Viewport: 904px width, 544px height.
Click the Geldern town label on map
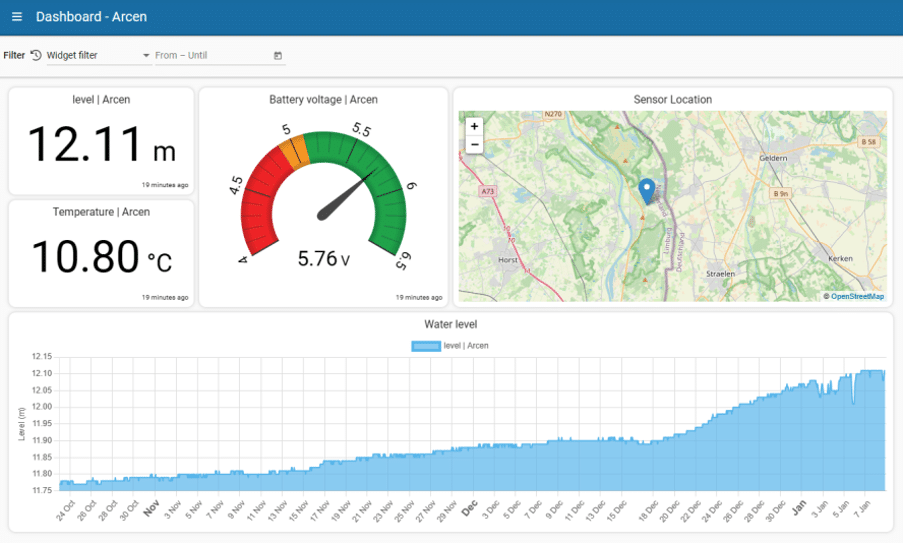click(x=773, y=158)
